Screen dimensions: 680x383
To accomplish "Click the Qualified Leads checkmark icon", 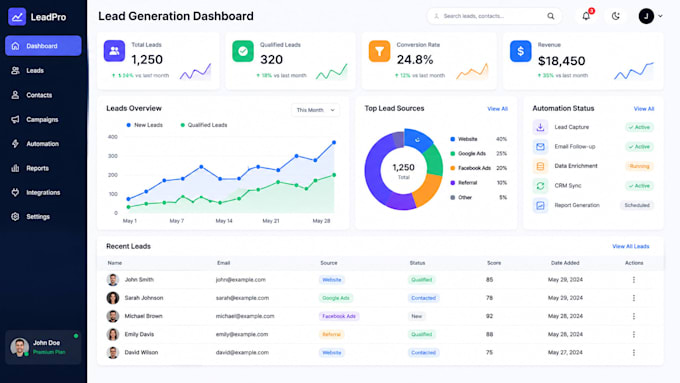I will click(243, 51).
